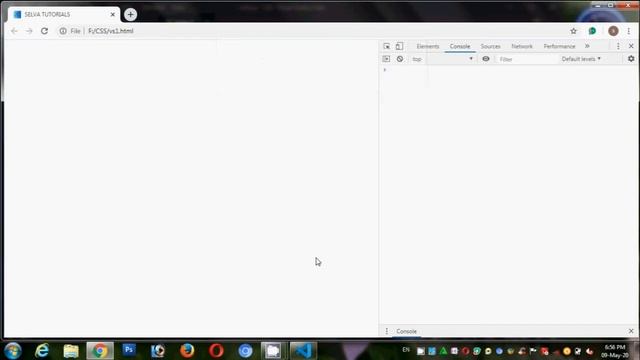Screen dimensions: 640x360
Task: Go back in browser history
Action: pyautogui.click(x=14, y=31)
